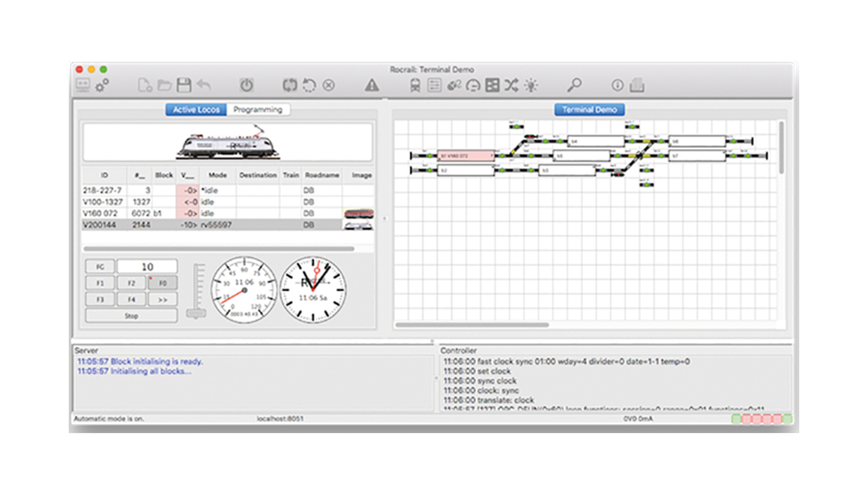Toggle the F0 function button
The image size is (868, 494).
[162, 283]
